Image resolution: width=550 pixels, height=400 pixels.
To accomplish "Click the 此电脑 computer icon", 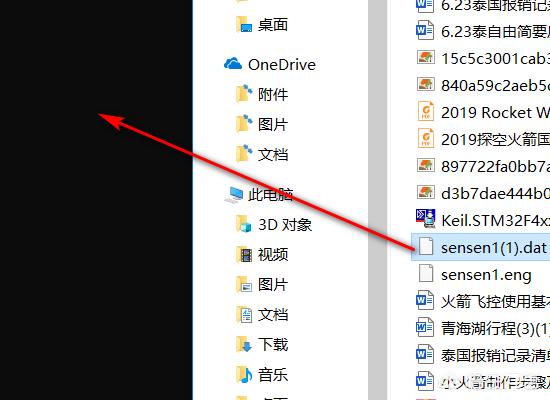I will point(234,195).
